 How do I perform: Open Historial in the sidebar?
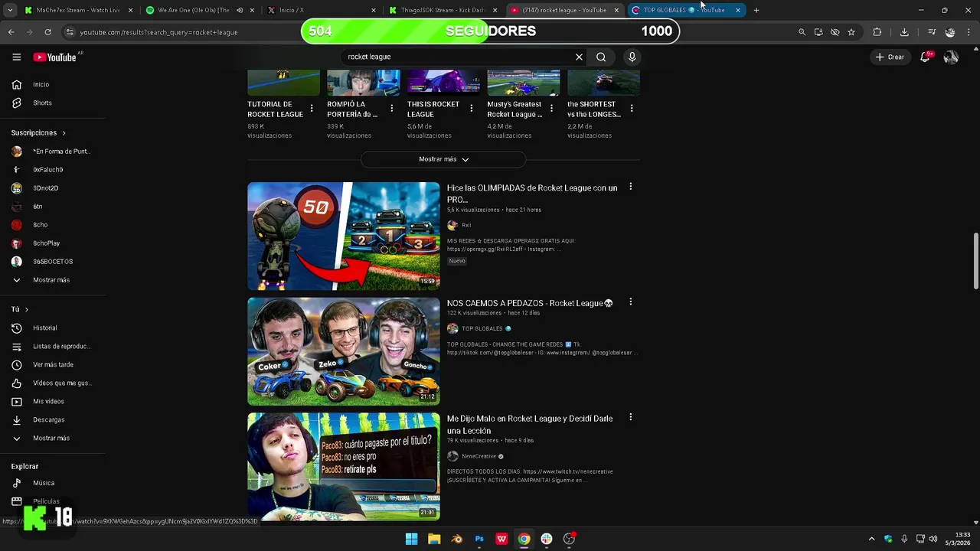pos(44,328)
